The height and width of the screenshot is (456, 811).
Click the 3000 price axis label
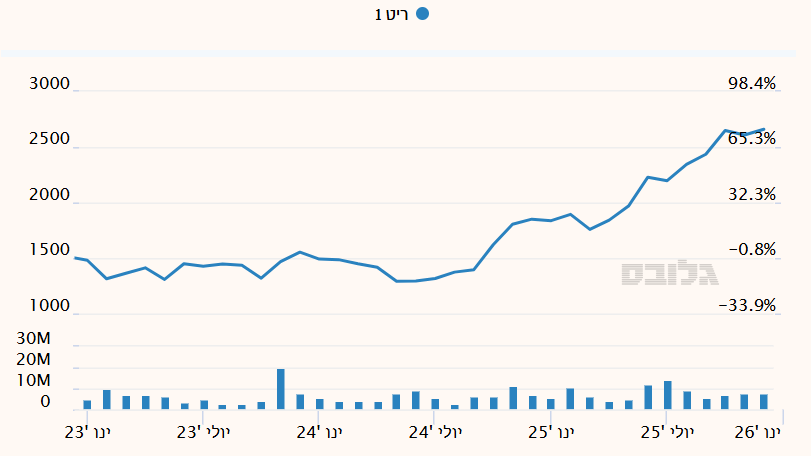coord(50,84)
